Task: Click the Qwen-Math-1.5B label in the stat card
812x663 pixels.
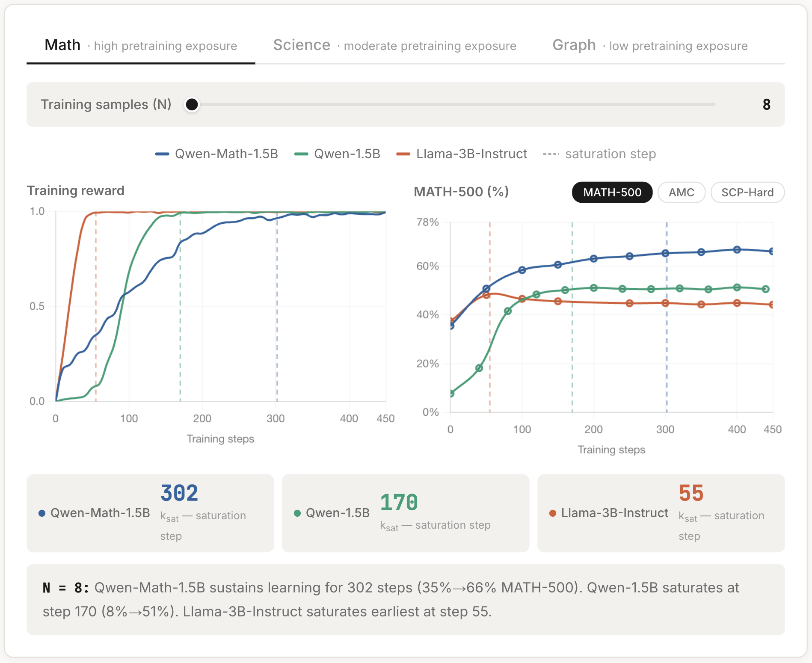Action: (x=100, y=513)
